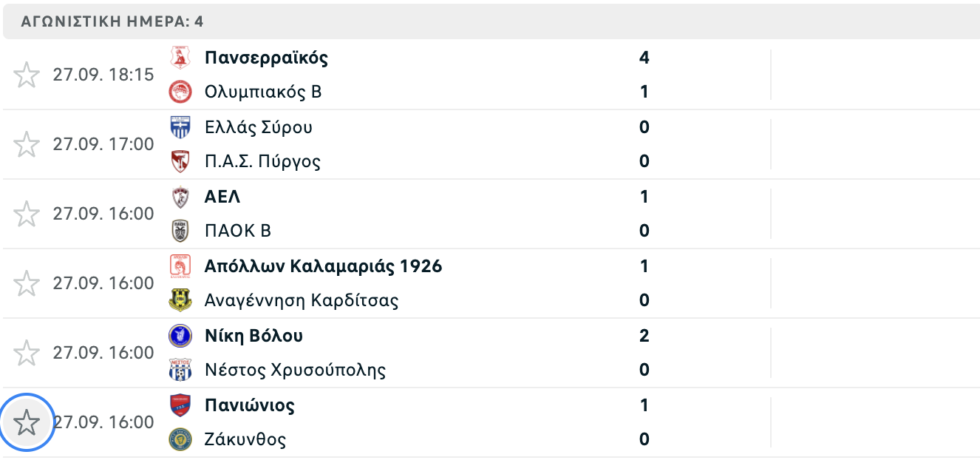Screen dimensions: 980x463
Task: Click the Ζάκυνθος team emblem
Action: click(x=180, y=440)
